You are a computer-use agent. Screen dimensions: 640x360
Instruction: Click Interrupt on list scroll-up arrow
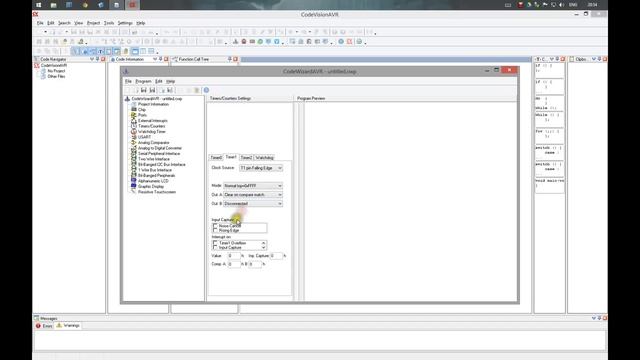tap(263, 243)
